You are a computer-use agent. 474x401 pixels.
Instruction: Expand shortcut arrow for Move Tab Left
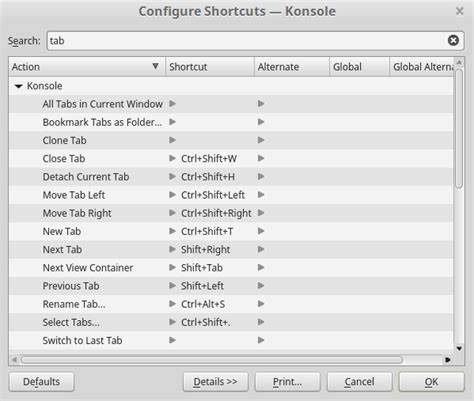point(172,195)
